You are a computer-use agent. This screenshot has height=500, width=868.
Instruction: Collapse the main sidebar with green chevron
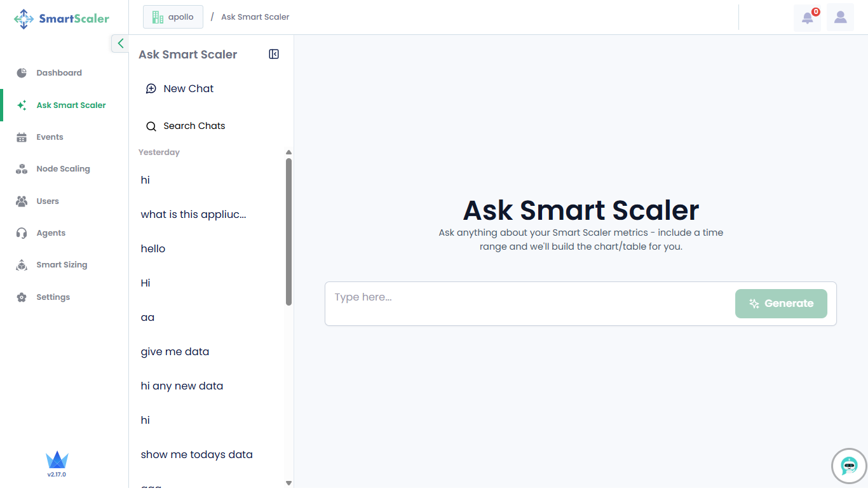click(120, 43)
